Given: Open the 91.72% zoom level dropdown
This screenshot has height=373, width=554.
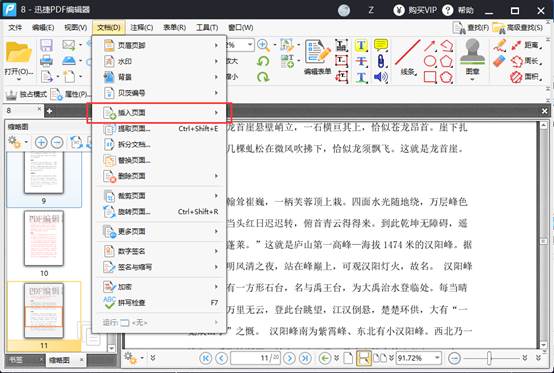Looking at the screenshot, I should [x=437, y=358].
